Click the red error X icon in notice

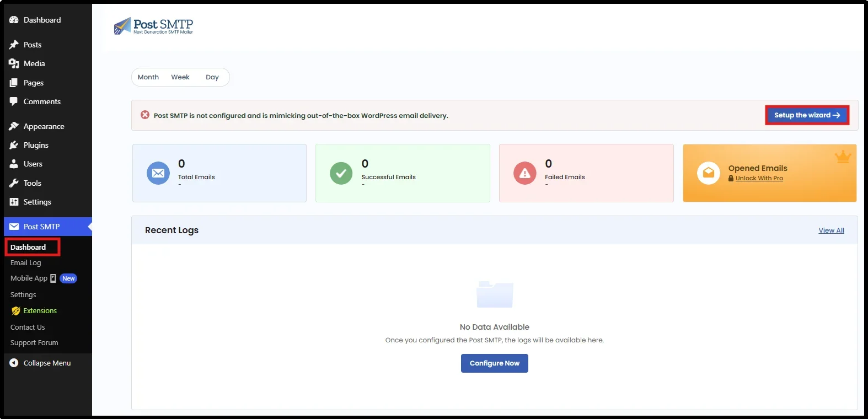click(145, 115)
